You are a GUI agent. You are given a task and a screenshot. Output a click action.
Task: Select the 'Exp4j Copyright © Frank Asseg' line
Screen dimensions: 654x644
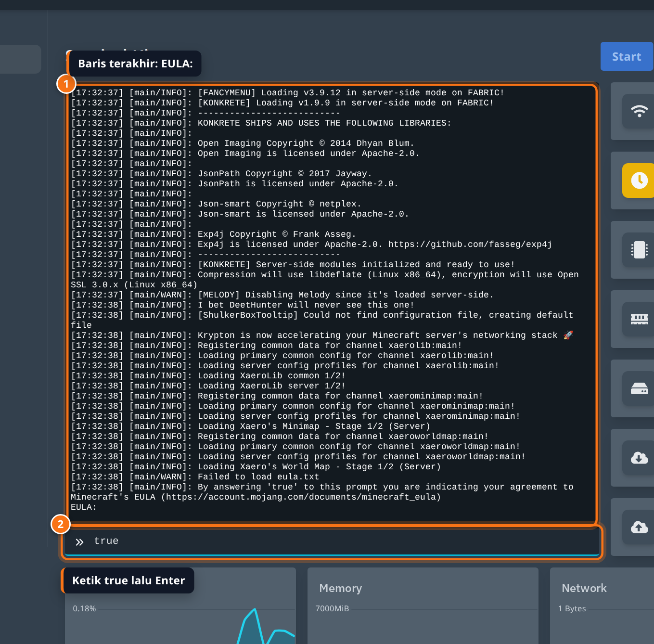click(213, 234)
